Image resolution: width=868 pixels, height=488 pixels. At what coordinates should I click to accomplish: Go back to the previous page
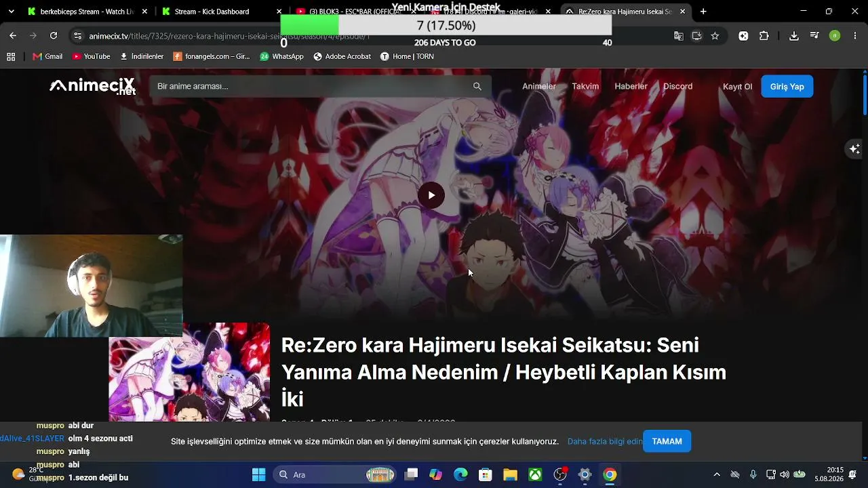(13, 36)
